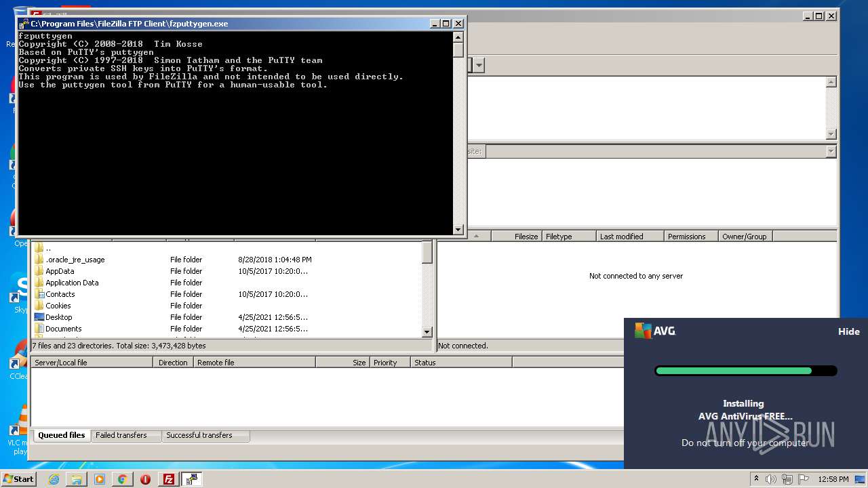Click the .oracle_jre_usage modified date 8/28/2018
Screen dimensions: 868x488
click(x=275, y=260)
